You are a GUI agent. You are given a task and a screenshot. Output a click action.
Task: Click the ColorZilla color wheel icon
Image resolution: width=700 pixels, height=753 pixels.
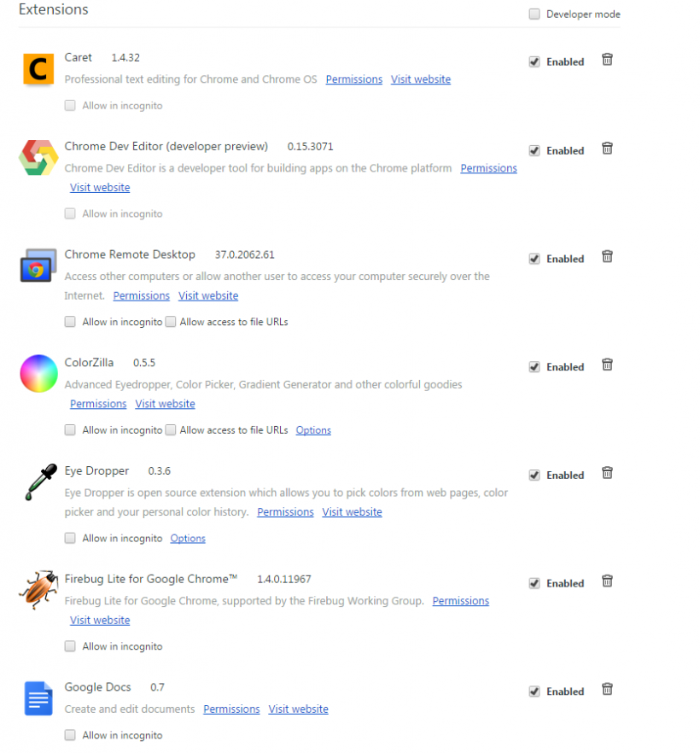coord(38,374)
